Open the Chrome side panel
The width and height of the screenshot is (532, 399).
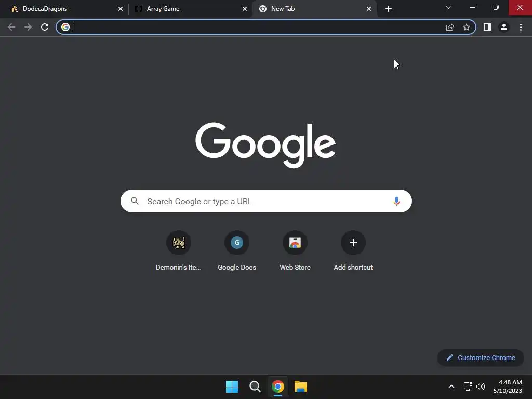(487, 27)
